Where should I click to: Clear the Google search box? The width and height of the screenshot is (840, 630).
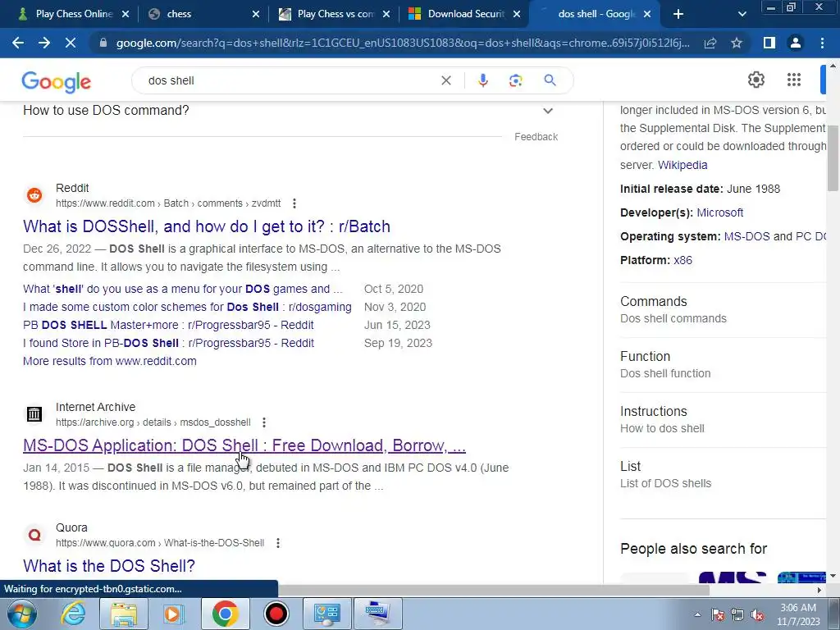coord(445,80)
